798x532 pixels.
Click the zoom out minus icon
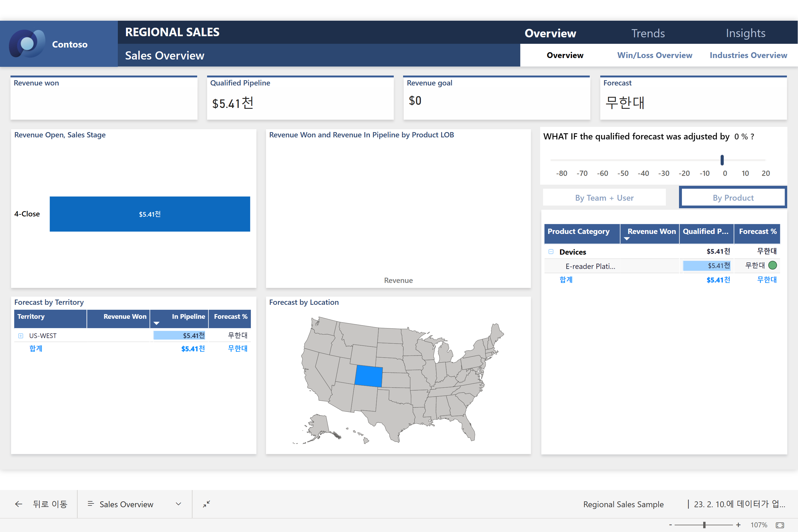point(671,525)
